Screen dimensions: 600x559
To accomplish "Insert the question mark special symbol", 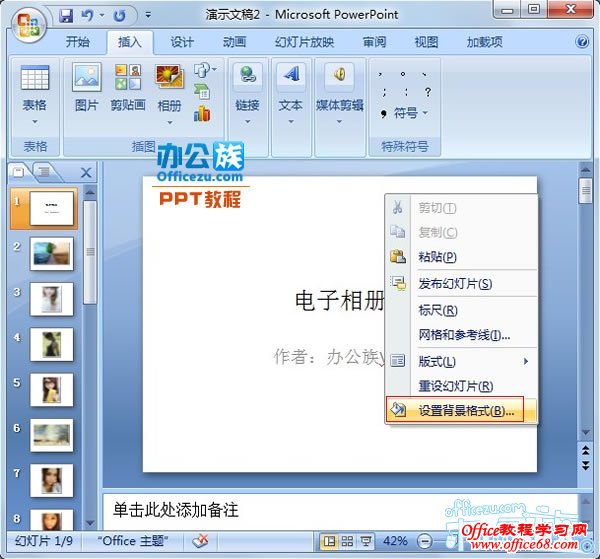I will [427, 92].
